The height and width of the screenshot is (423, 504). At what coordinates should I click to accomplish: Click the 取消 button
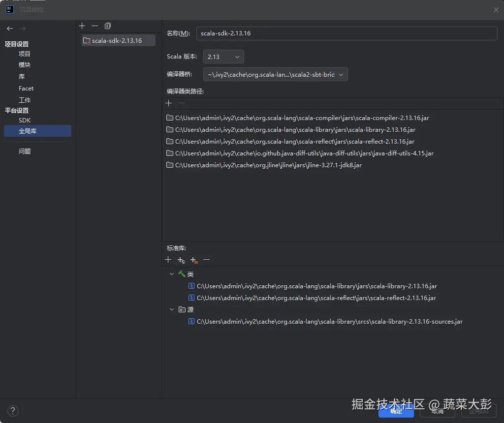click(437, 412)
